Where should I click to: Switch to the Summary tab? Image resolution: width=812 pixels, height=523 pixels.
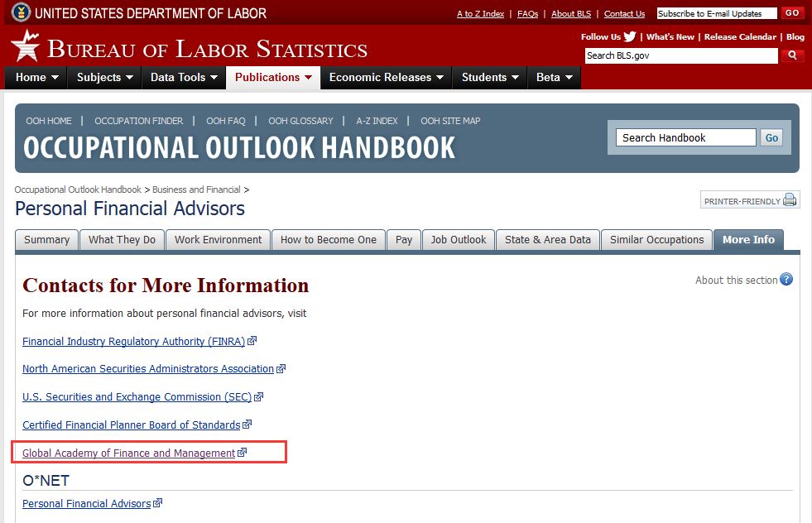[46, 240]
